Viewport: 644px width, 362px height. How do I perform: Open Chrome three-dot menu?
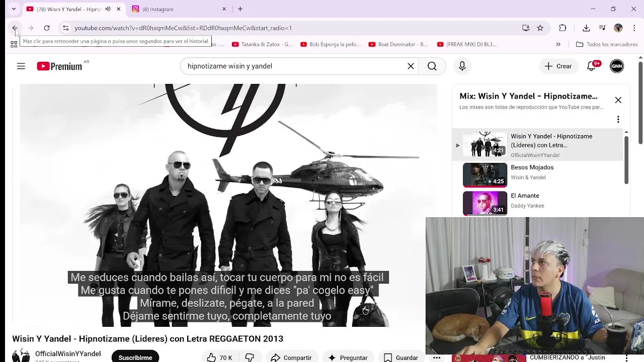[634, 28]
